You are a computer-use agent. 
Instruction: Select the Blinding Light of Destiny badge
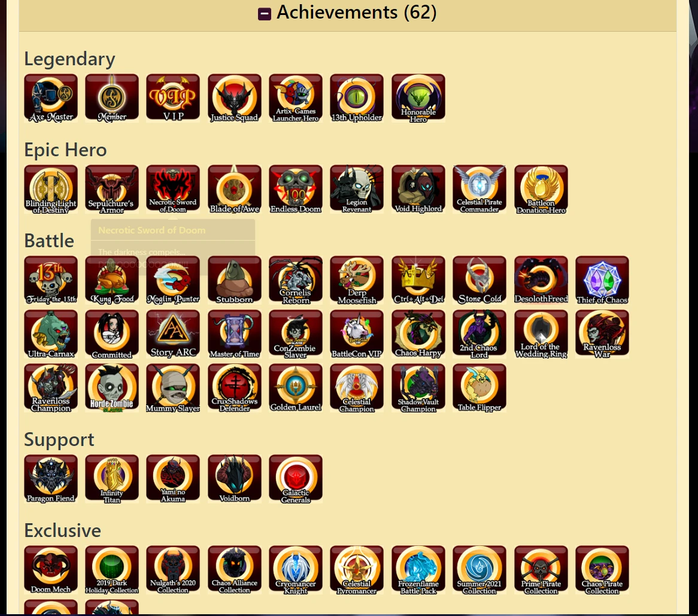point(51,189)
